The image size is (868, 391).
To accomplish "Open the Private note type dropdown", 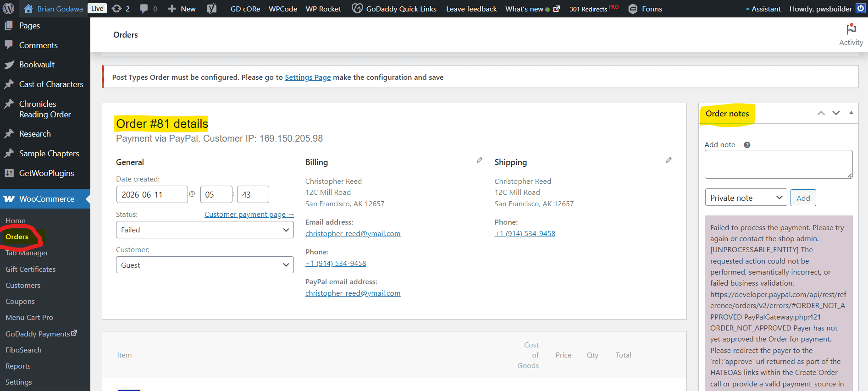I will [x=746, y=198].
